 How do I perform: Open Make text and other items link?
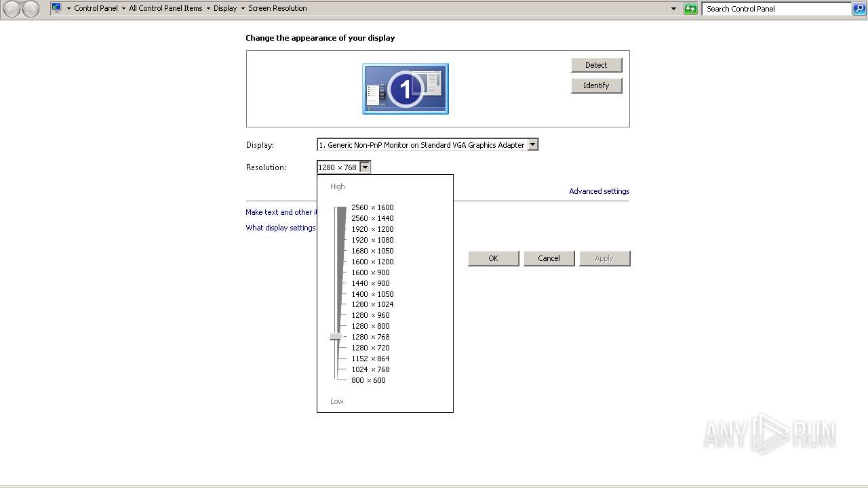coord(281,212)
